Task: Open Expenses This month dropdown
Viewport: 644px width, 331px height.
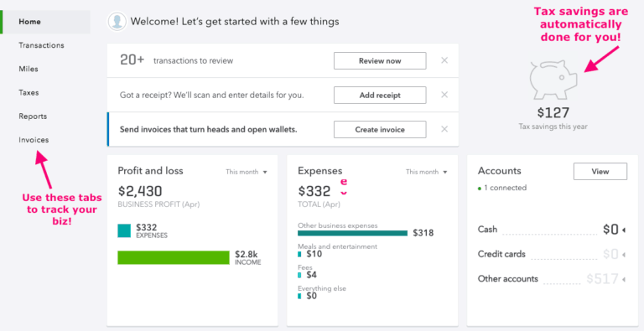Action: (427, 172)
